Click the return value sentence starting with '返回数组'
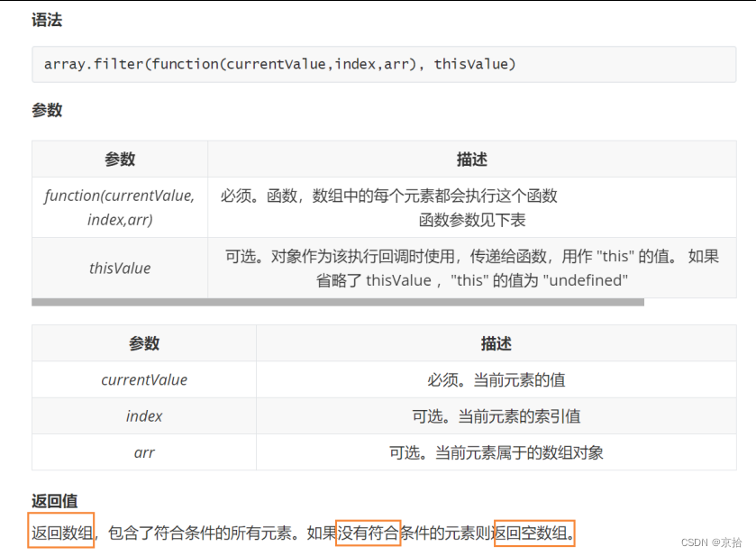The height and width of the screenshot is (556, 756). point(304,533)
